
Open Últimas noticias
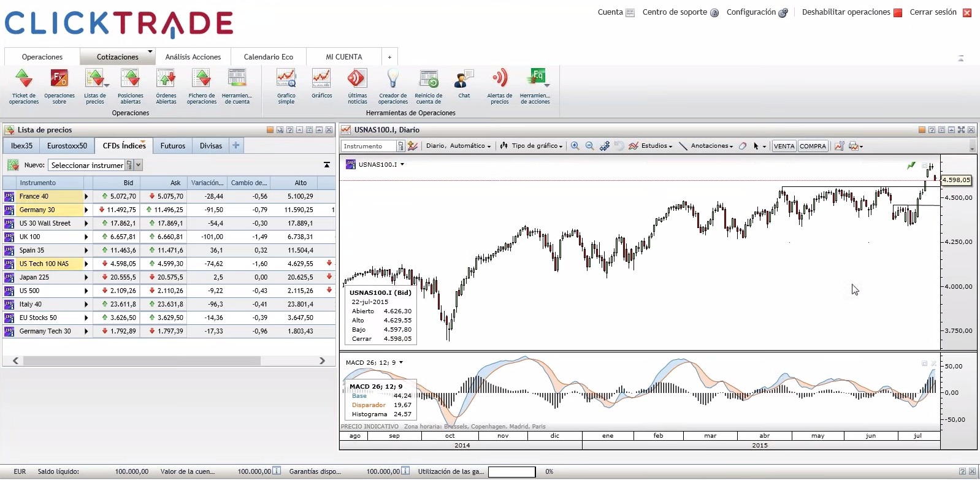tap(357, 86)
